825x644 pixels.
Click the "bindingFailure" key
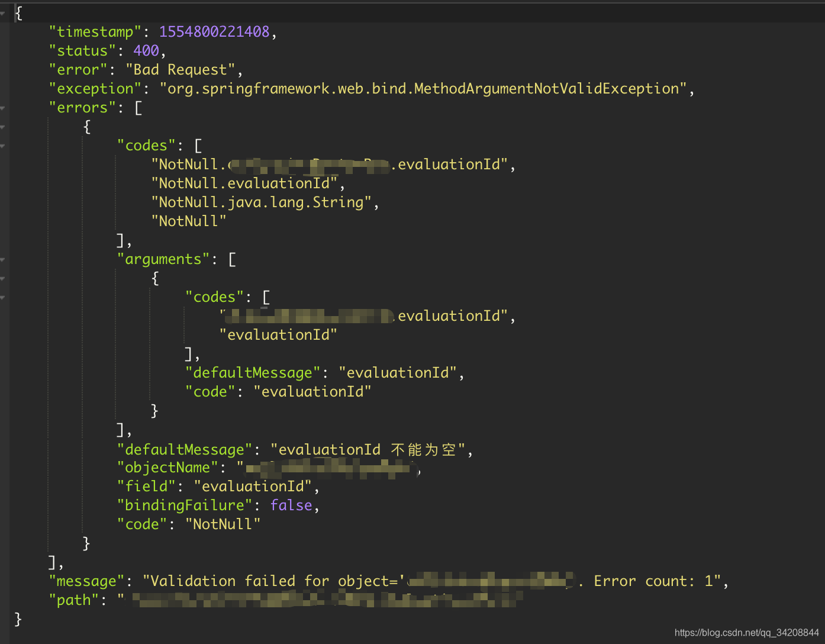(185, 505)
